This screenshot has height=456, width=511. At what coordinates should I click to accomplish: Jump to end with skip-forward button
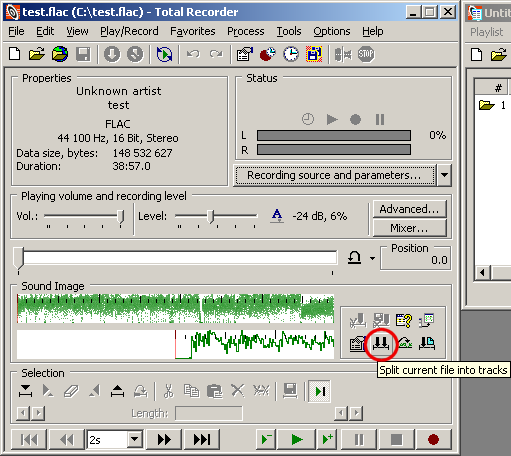pos(202,439)
